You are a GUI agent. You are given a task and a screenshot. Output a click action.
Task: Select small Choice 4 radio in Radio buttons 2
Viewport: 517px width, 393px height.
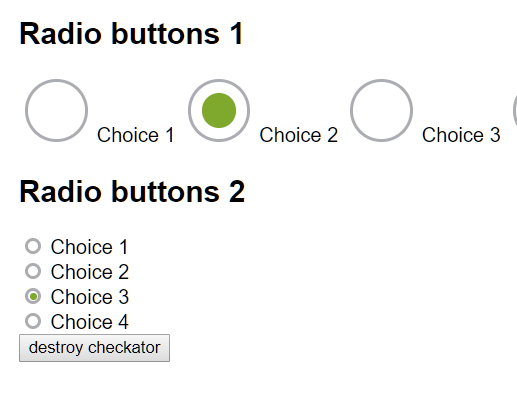click(33, 321)
